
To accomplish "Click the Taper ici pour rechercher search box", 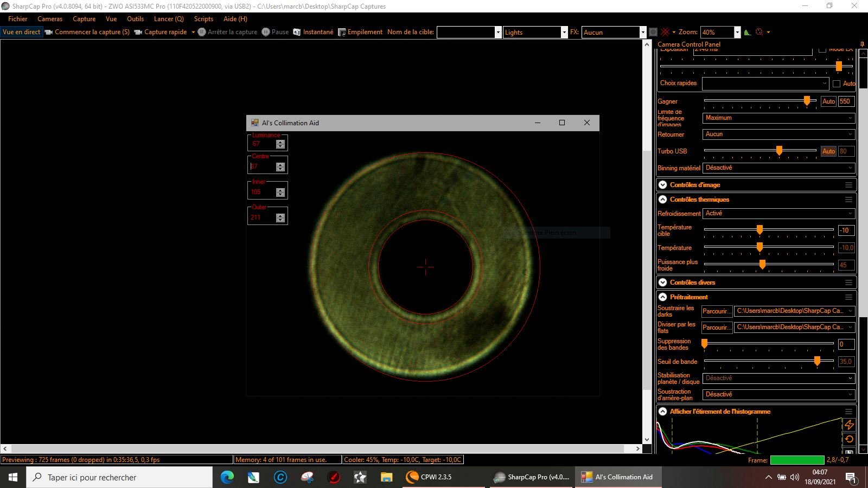I will [119, 477].
